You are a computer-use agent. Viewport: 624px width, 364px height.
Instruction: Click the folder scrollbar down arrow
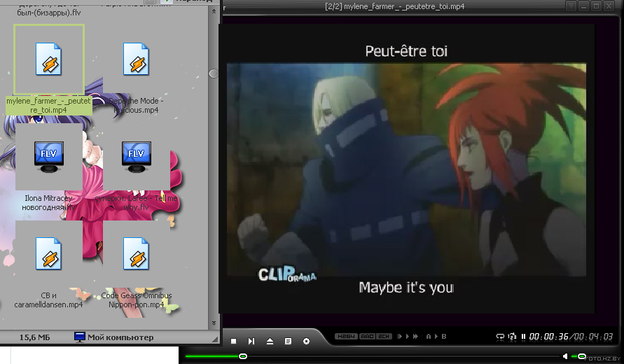click(214, 323)
